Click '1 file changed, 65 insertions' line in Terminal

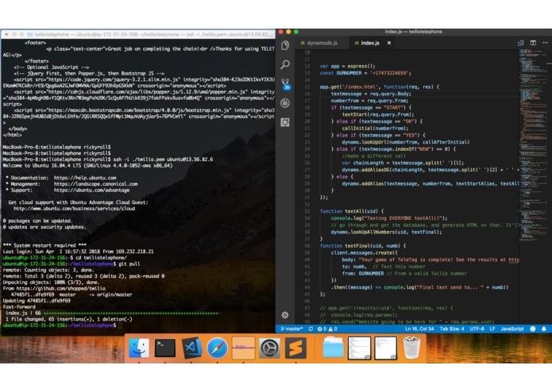point(69,319)
